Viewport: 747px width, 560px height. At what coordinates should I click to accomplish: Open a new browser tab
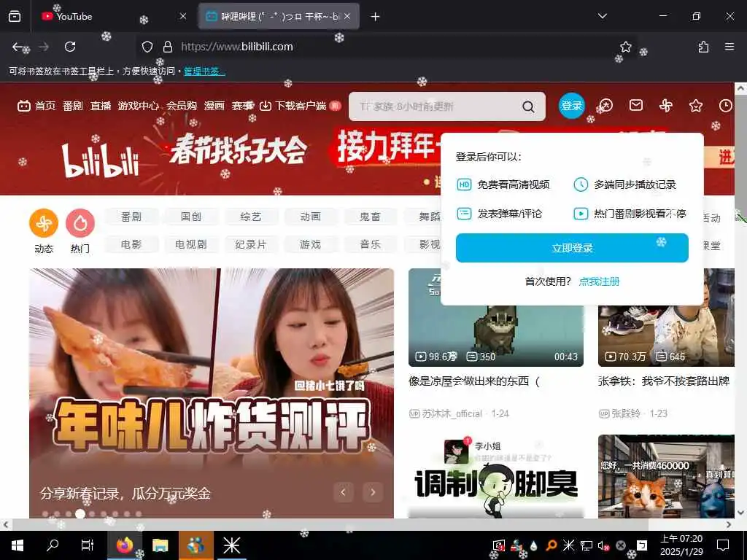[x=376, y=17]
